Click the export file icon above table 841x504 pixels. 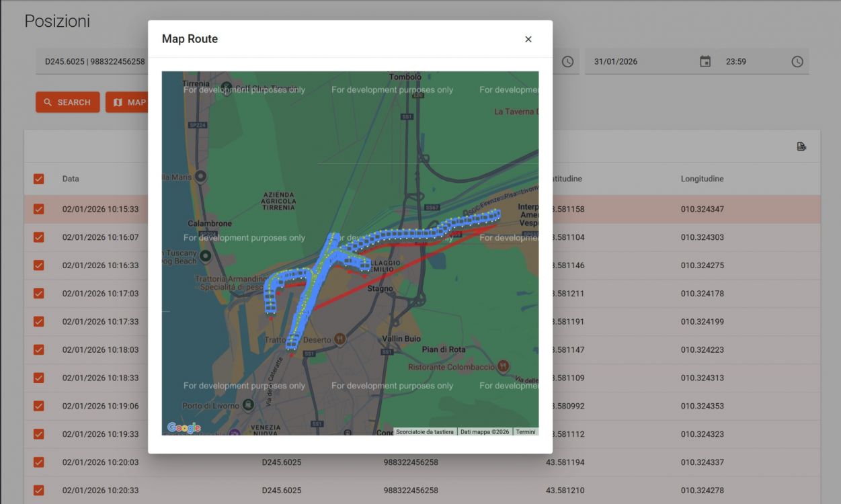tap(801, 146)
